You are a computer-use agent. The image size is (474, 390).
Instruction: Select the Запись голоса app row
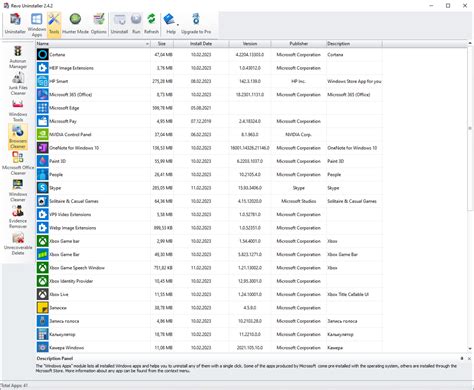click(x=209, y=321)
